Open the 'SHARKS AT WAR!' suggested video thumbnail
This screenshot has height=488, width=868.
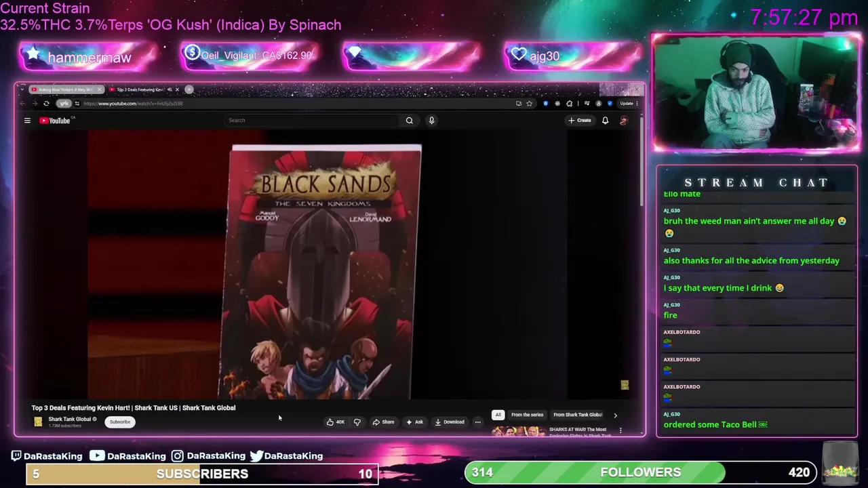(x=518, y=431)
